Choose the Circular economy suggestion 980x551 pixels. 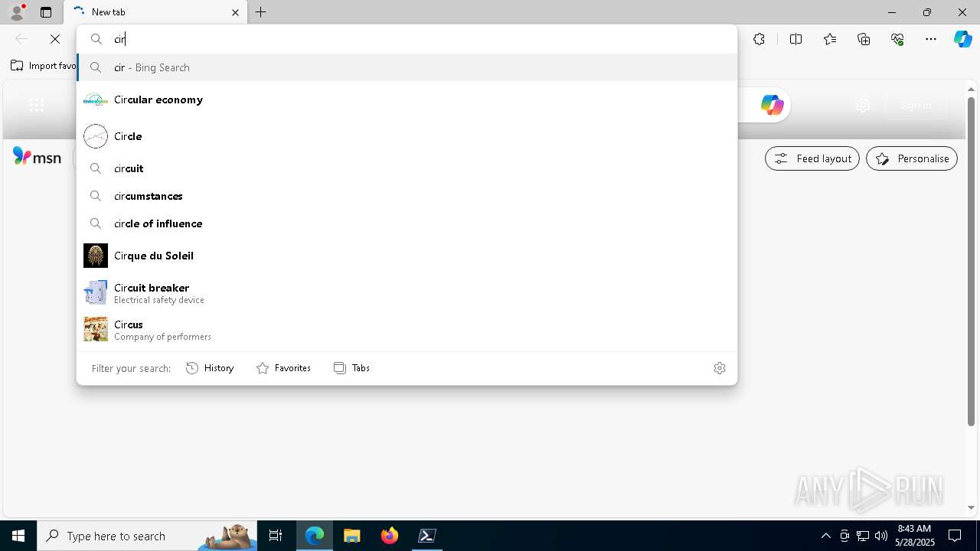[407, 99]
